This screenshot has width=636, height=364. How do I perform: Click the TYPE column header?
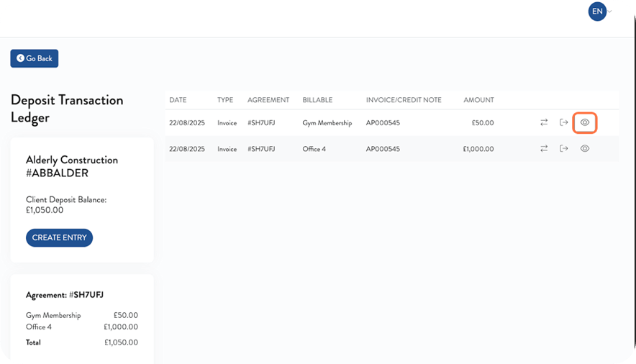pos(225,100)
